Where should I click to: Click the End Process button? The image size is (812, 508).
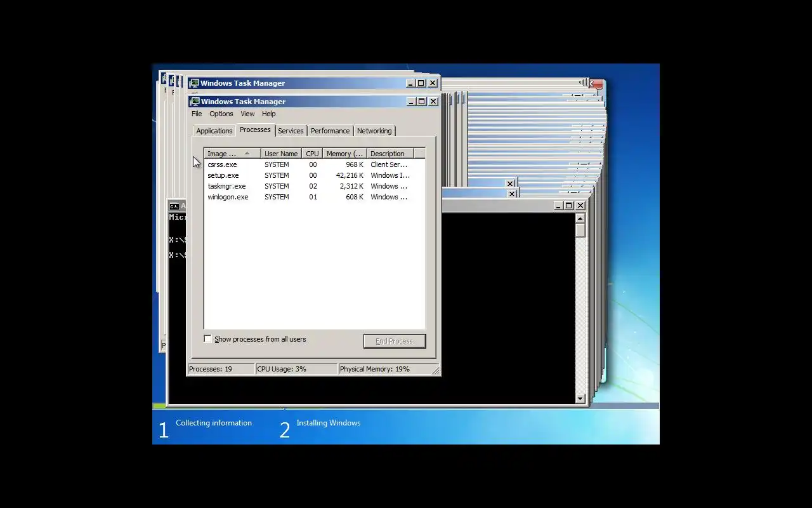[x=395, y=341]
